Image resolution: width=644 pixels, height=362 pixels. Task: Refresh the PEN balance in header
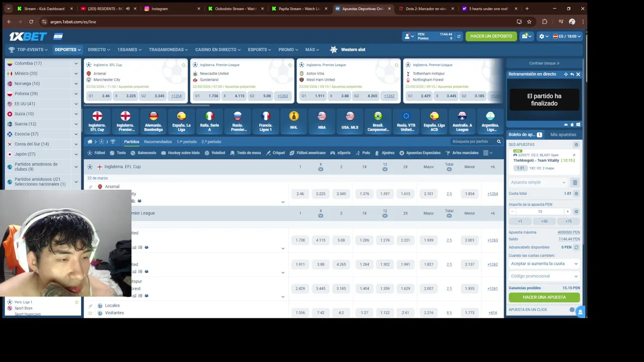click(458, 36)
